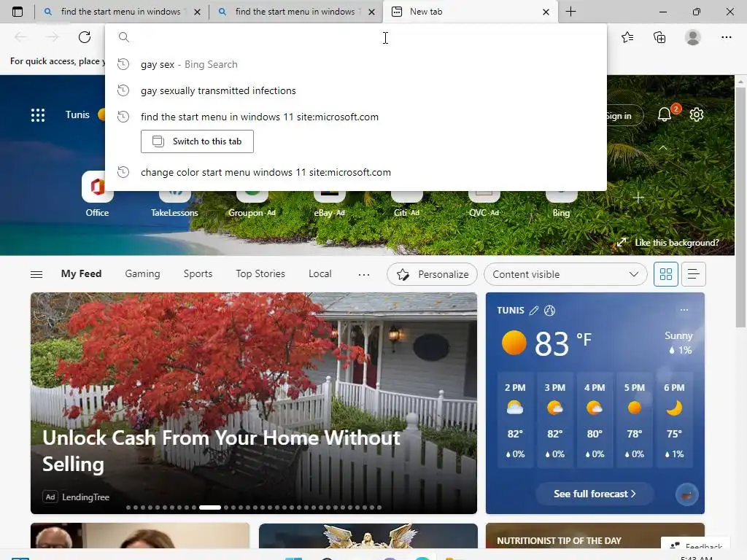Switch feed to list layout view

click(693, 274)
